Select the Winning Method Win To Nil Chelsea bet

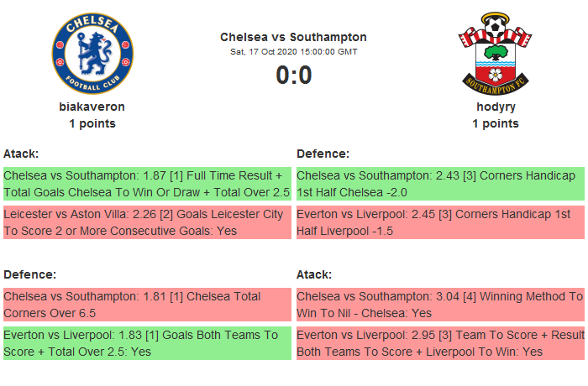[439, 305]
